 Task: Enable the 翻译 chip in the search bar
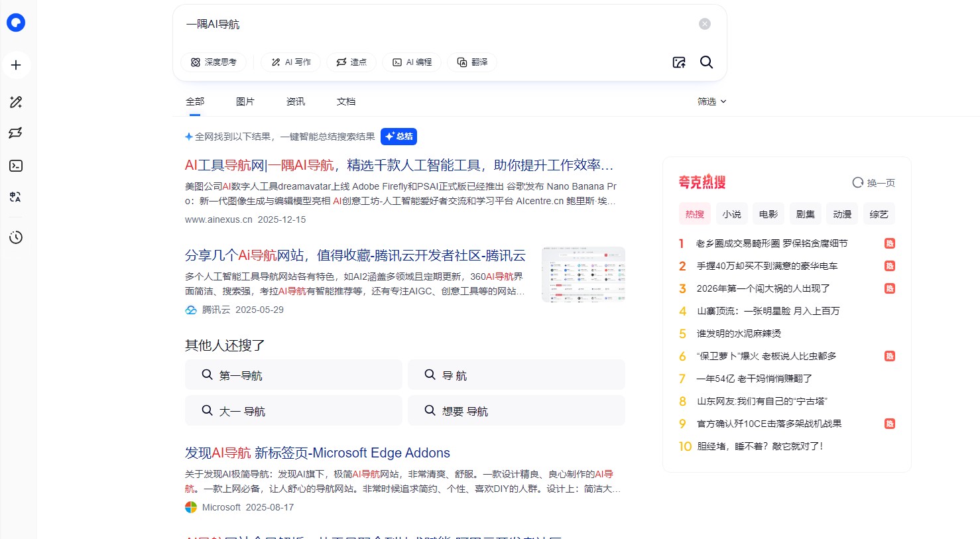(471, 62)
